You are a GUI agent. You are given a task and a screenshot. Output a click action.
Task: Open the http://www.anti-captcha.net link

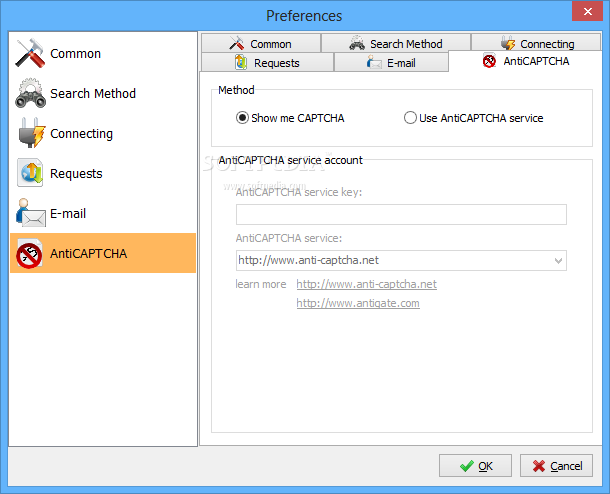coord(366,284)
